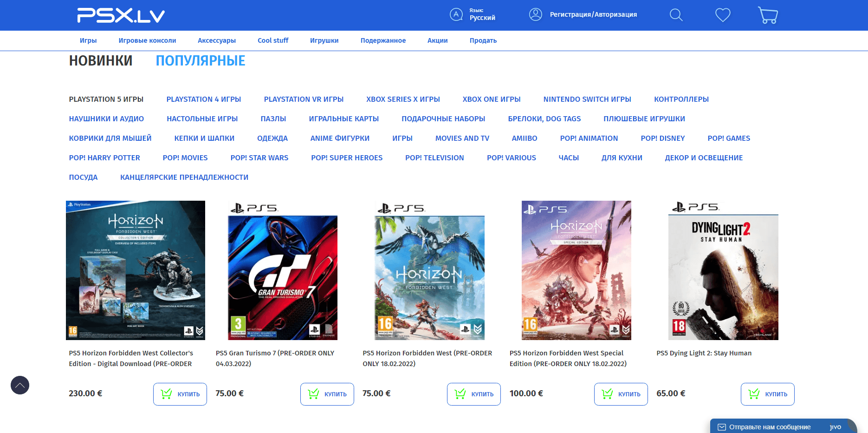Select POP! STAR WARS category

(259, 157)
